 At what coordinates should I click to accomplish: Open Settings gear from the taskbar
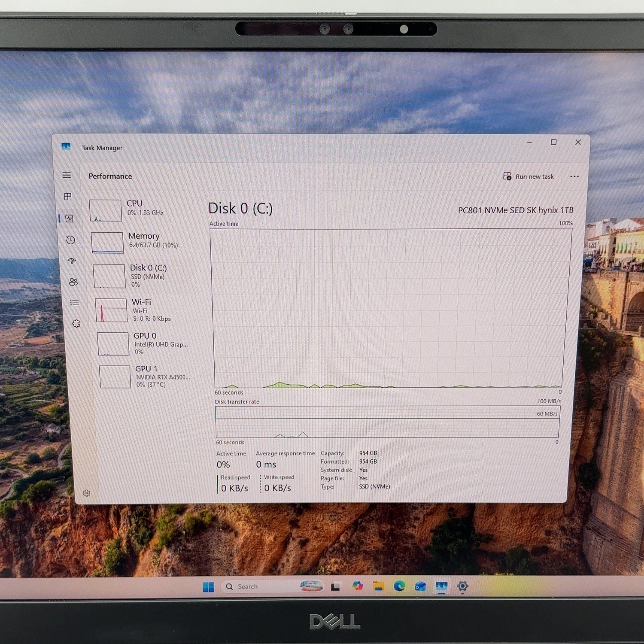462,586
